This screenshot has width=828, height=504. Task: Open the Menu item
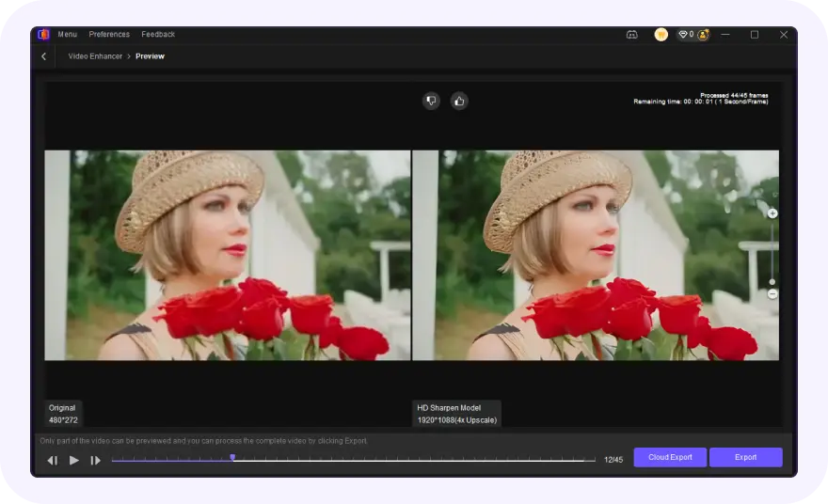pos(68,35)
